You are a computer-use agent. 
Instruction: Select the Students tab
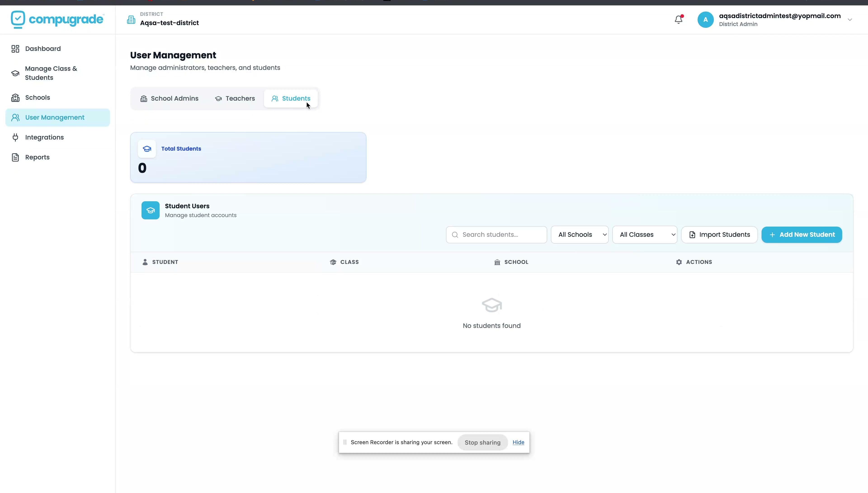[291, 99]
